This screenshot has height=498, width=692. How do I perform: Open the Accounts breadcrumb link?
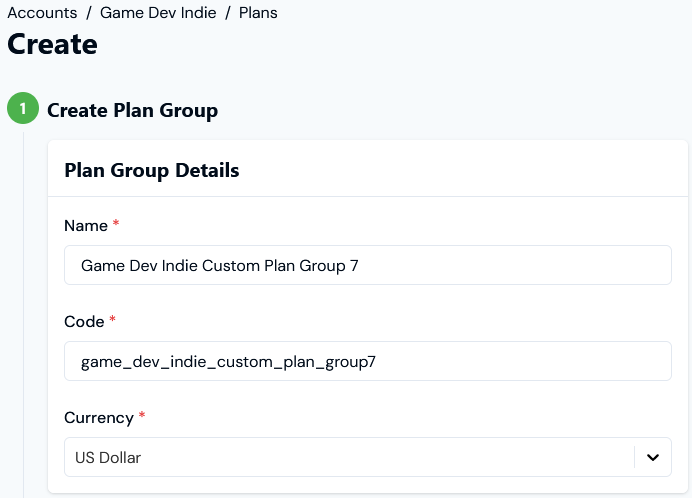click(42, 13)
